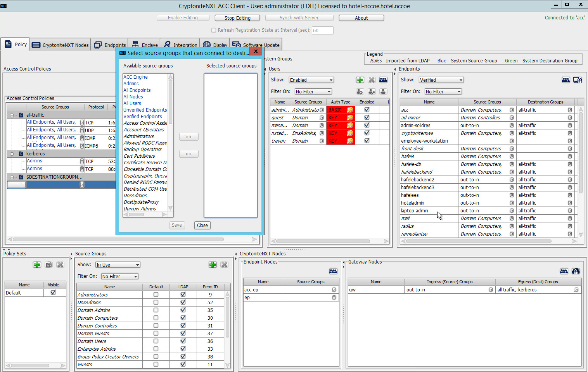The width and height of the screenshot is (588, 372).
Task: Delete policy set with X icon
Action: (60, 265)
